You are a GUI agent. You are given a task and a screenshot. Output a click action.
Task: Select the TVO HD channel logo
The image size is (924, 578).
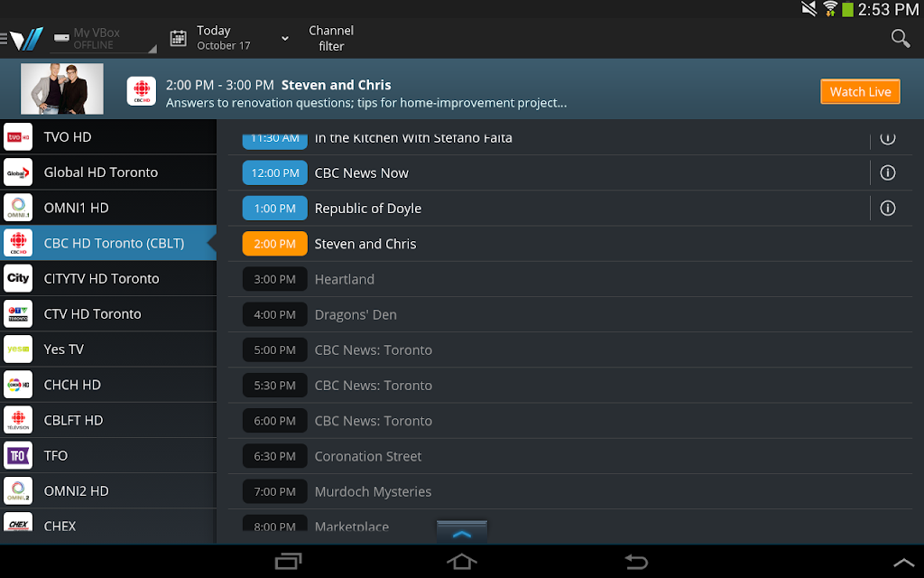click(x=18, y=137)
